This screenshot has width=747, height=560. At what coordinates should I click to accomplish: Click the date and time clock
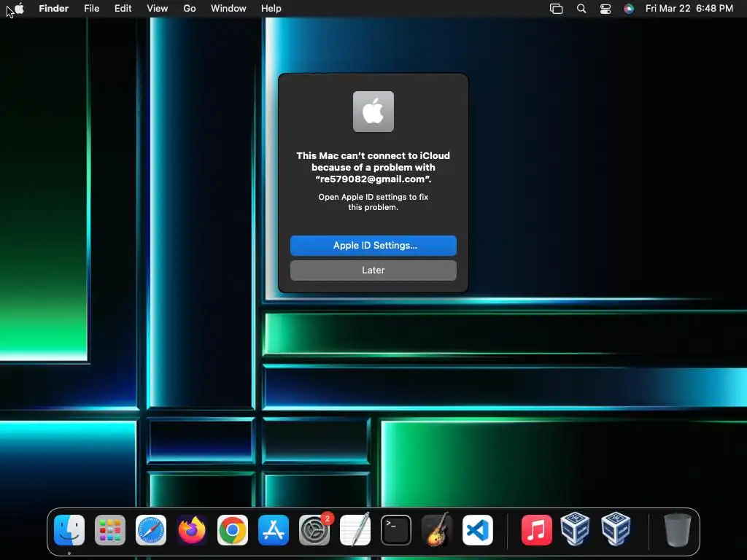point(689,9)
